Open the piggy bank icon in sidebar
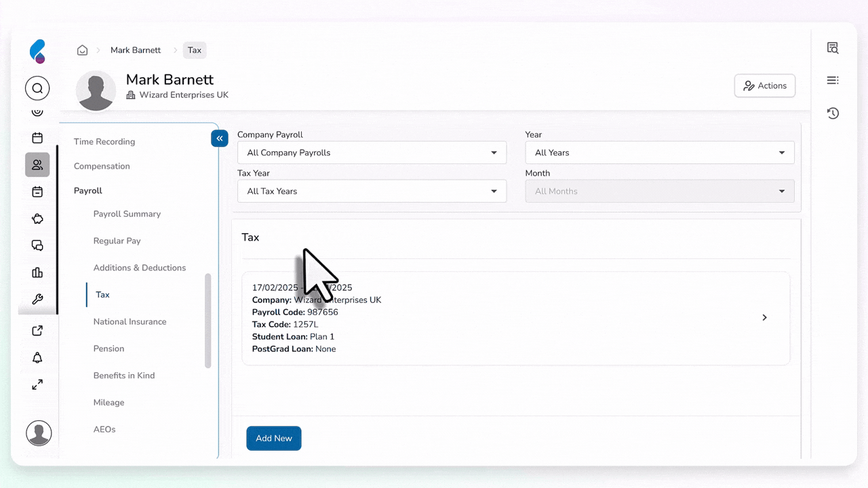 point(37,219)
